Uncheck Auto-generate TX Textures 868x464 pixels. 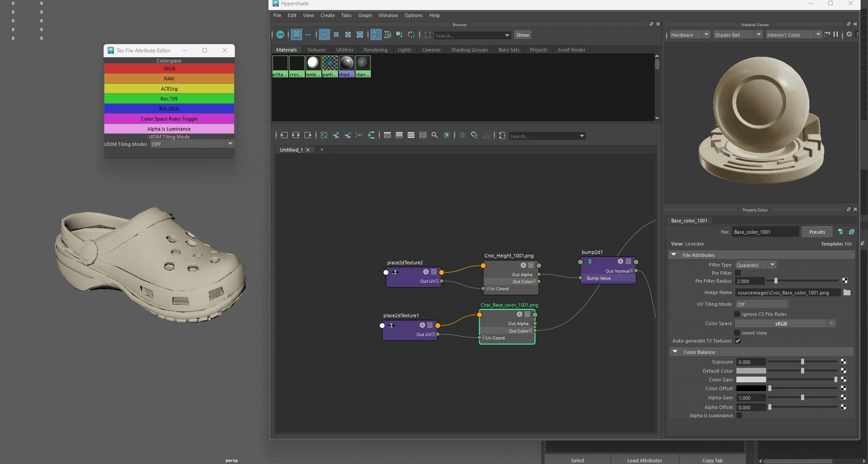[x=738, y=341]
